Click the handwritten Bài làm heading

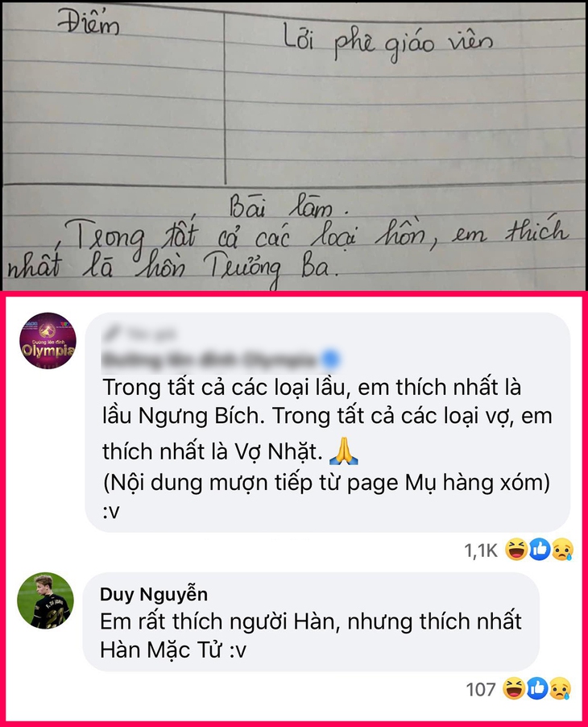coord(288,207)
